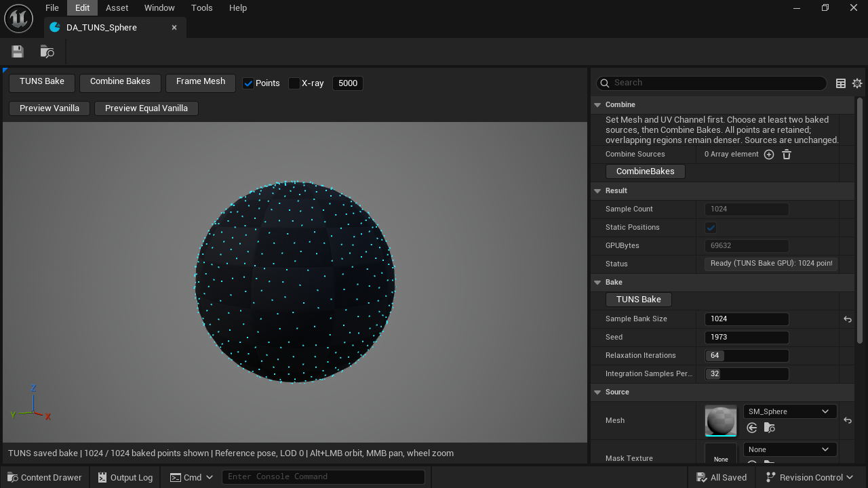Save the current asset with the floppy icon
Image resolution: width=868 pixels, height=488 pixels.
(x=18, y=52)
